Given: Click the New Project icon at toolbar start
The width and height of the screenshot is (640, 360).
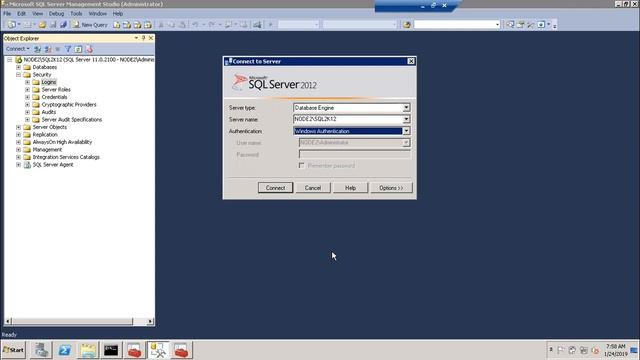Looking at the screenshot, I should pyautogui.click(x=11, y=25).
